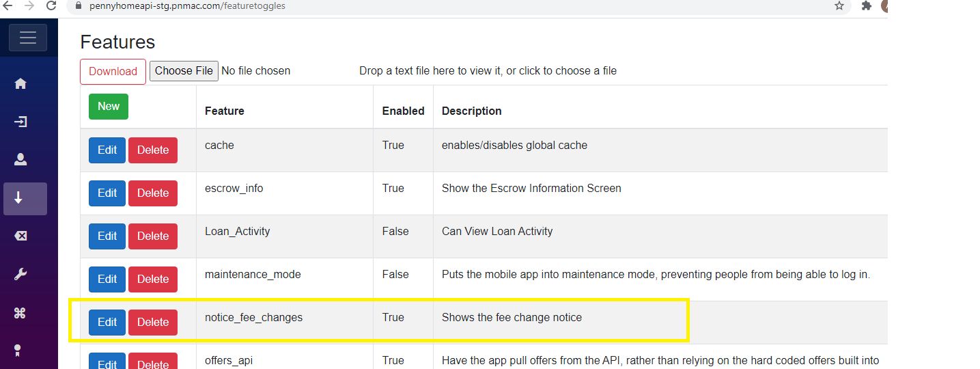Edit the cache feature

point(107,150)
